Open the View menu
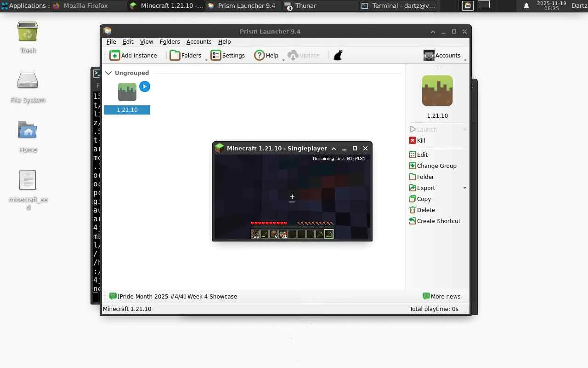Image resolution: width=588 pixels, height=368 pixels. pyautogui.click(x=147, y=41)
